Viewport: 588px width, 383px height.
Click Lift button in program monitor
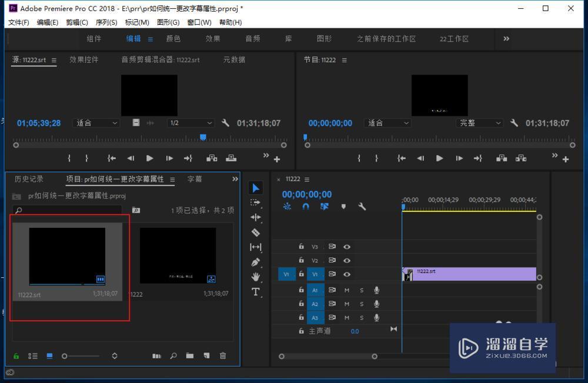point(502,158)
